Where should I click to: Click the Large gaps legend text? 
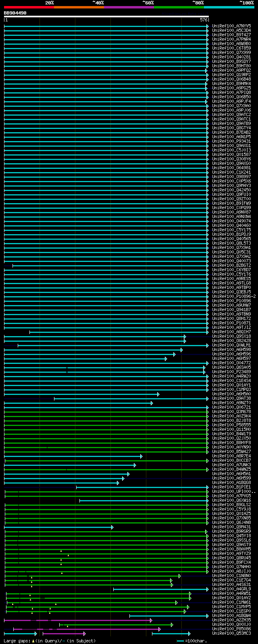50,640
